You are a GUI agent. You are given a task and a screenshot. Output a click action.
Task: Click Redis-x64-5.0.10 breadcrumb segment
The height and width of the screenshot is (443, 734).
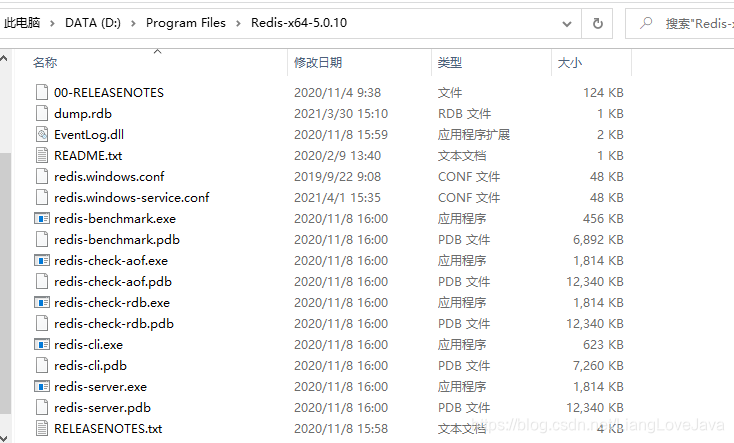299,22
